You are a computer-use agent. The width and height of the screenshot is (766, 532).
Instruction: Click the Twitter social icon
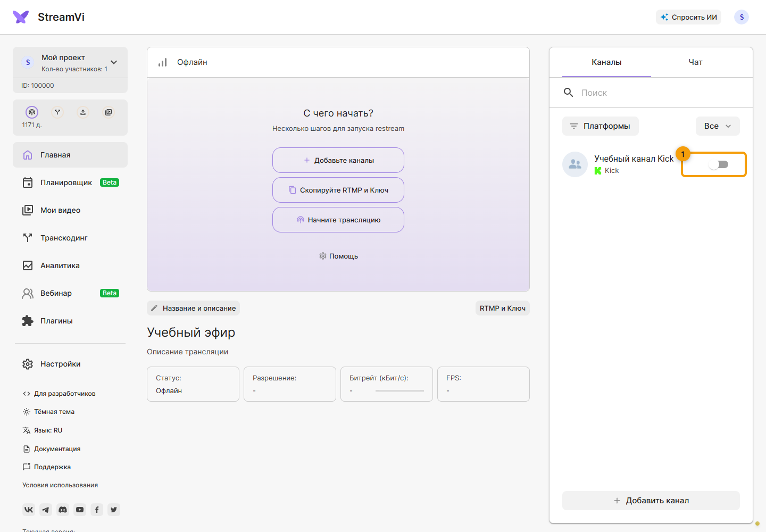coord(114,510)
